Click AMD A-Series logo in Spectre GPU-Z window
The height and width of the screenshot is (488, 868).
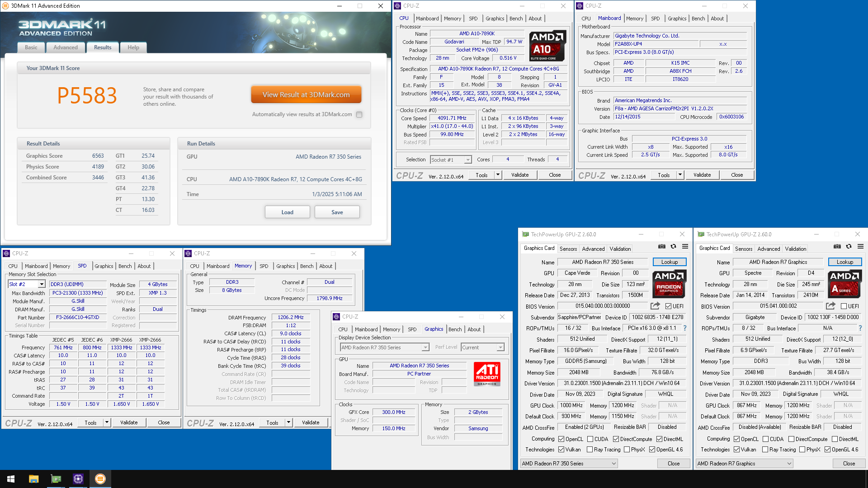coord(844,284)
